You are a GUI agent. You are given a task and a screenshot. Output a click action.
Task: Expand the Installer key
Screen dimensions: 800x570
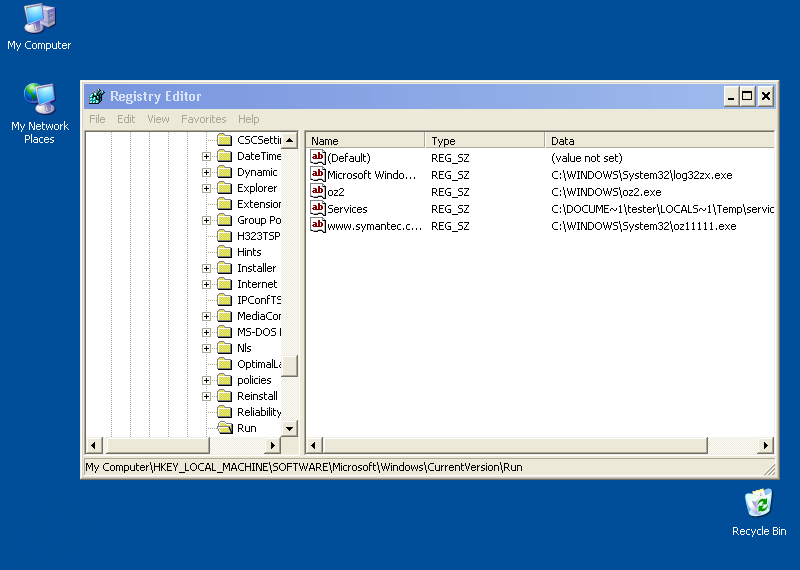pos(206,268)
